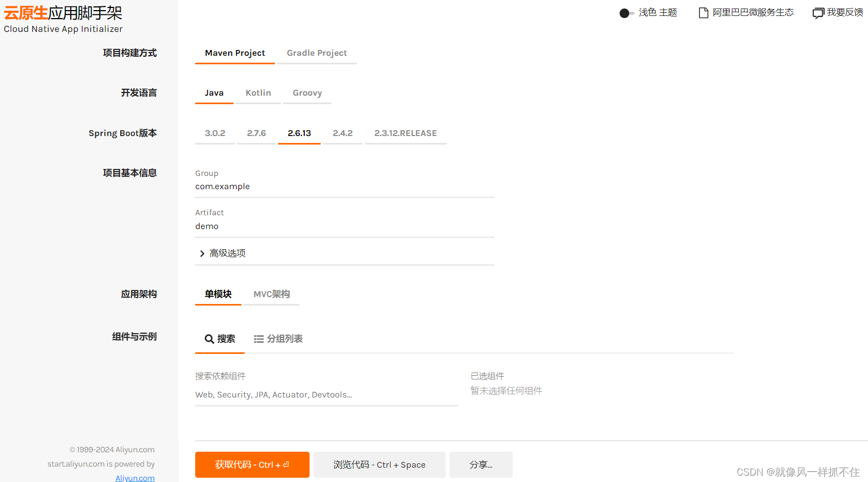
Task: Select Spring Boot version 2.7.6
Action: tap(256, 133)
